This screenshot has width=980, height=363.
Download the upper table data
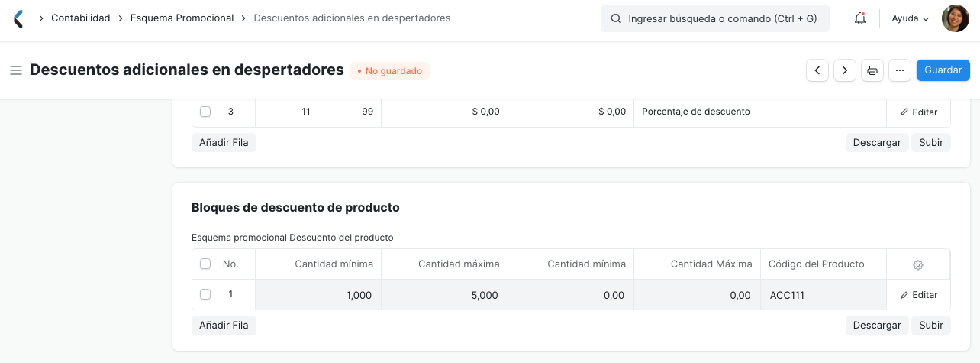[877, 142]
